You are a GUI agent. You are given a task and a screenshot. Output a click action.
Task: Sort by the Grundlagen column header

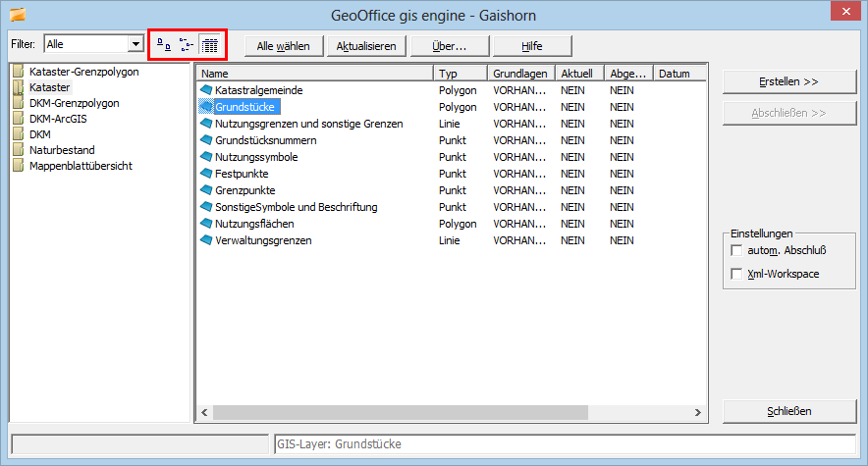(521, 74)
